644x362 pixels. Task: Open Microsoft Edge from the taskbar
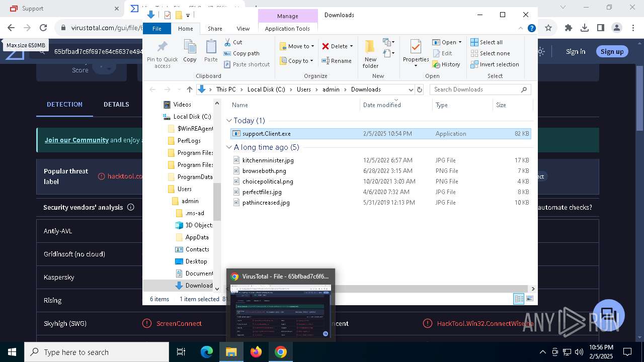coord(207,352)
